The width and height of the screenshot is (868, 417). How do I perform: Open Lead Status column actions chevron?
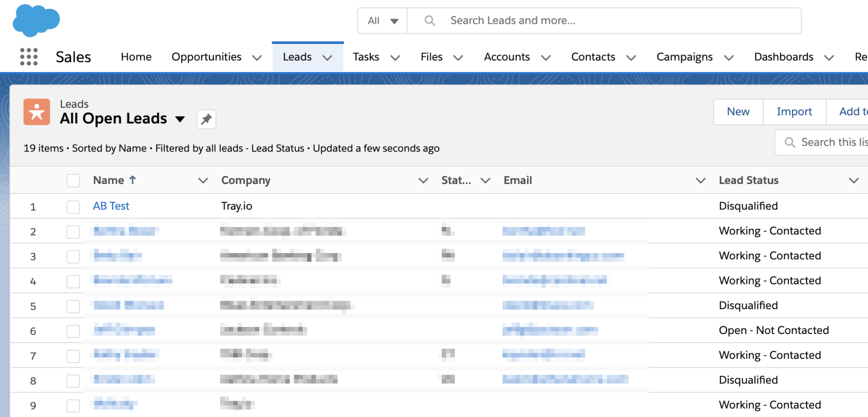[854, 180]
